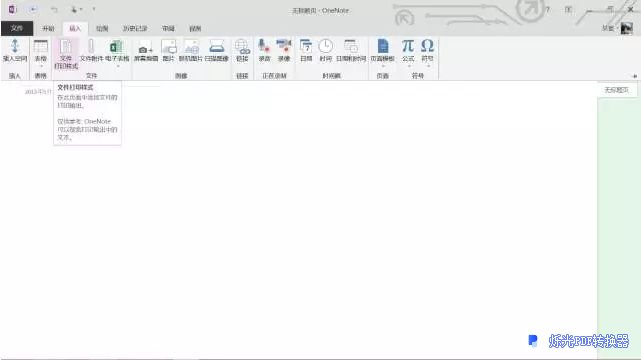Expand the Table dropdown in the ribbon
Viewport: 641px width, 360px height.
pos(40,66)
